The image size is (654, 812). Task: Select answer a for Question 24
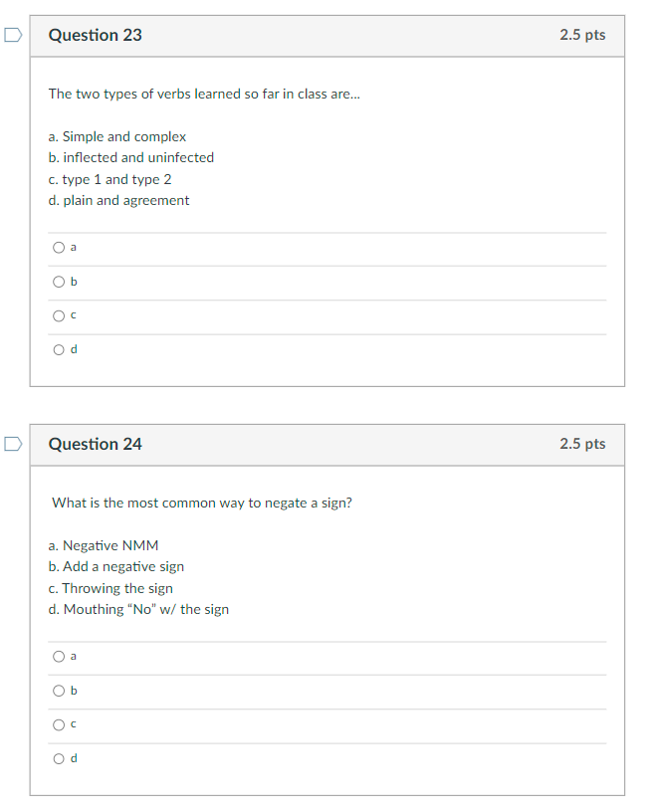[60, 657]
